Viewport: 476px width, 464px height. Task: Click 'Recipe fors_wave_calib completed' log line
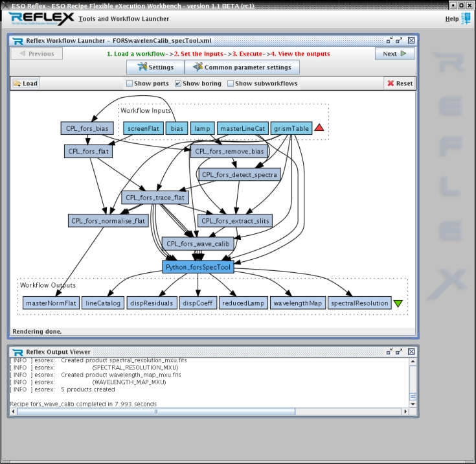[83, 404]
